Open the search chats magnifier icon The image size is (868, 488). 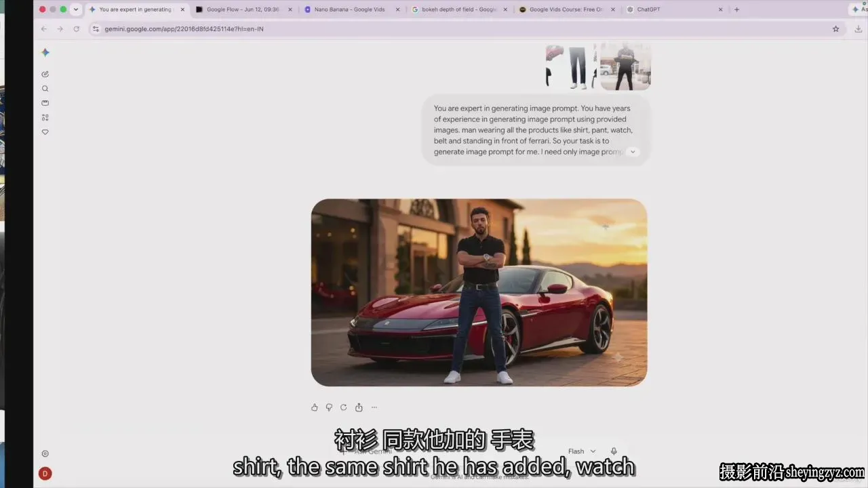(45, 89)
